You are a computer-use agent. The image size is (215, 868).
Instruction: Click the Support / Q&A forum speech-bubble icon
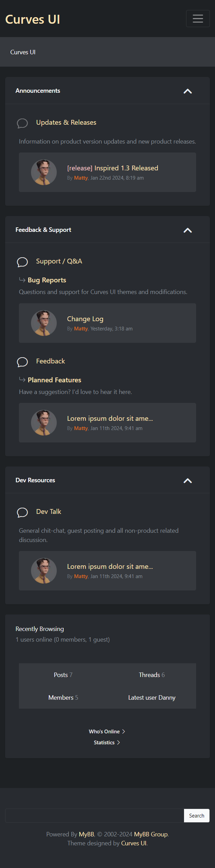[22, 262]
